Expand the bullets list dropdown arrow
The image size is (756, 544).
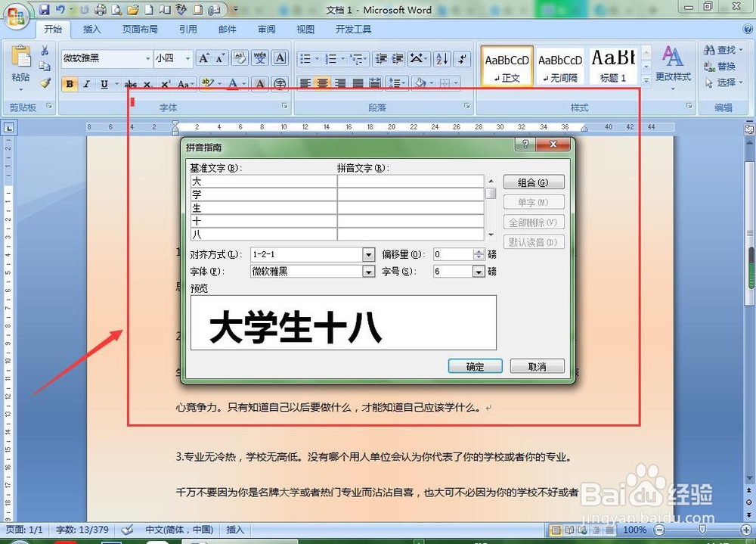(318, 58)
